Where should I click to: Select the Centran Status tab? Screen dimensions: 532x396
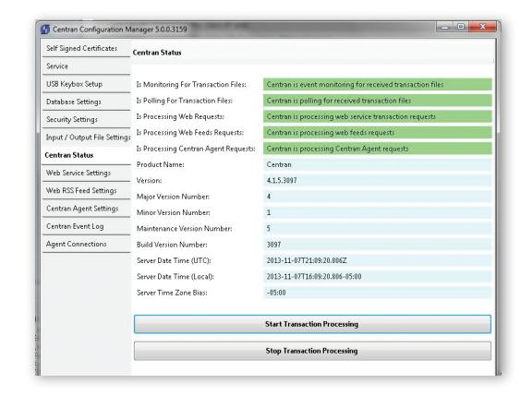(86, 155)
